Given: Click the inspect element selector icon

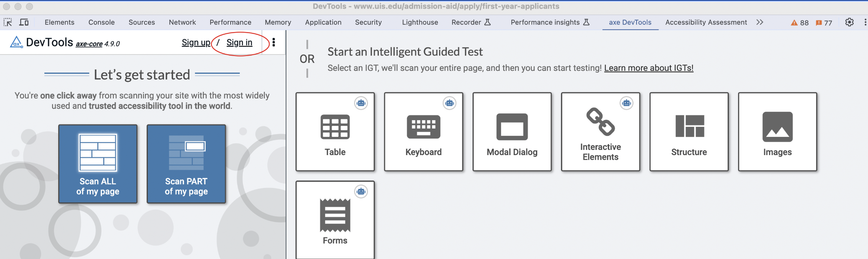Looking at the screenshot, I should [x=8, y=22].
